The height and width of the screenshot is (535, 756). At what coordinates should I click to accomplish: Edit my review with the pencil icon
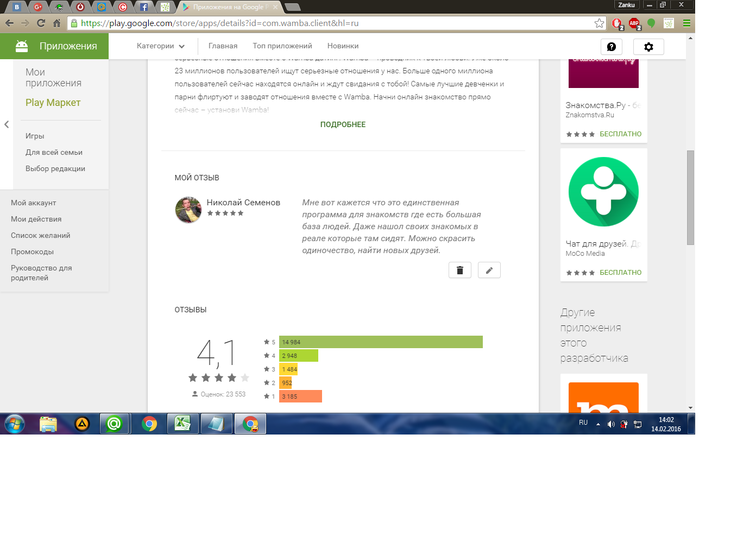[489, 270]
